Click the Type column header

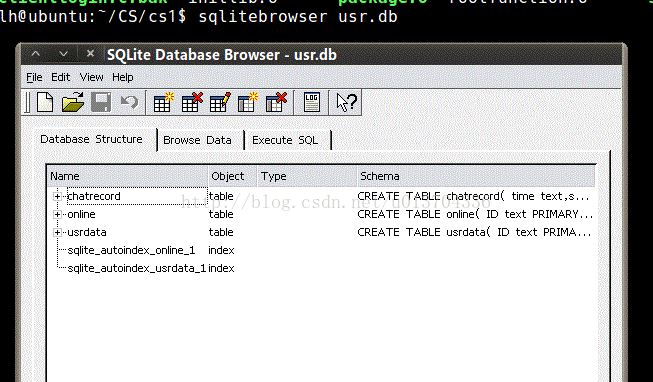[307, 176]
